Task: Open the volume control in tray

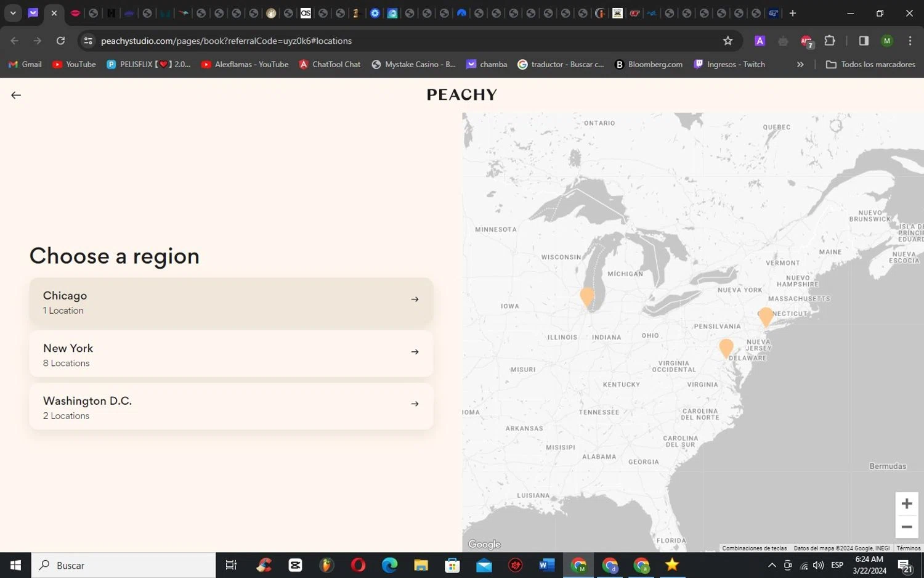Action: coord(819,565)
